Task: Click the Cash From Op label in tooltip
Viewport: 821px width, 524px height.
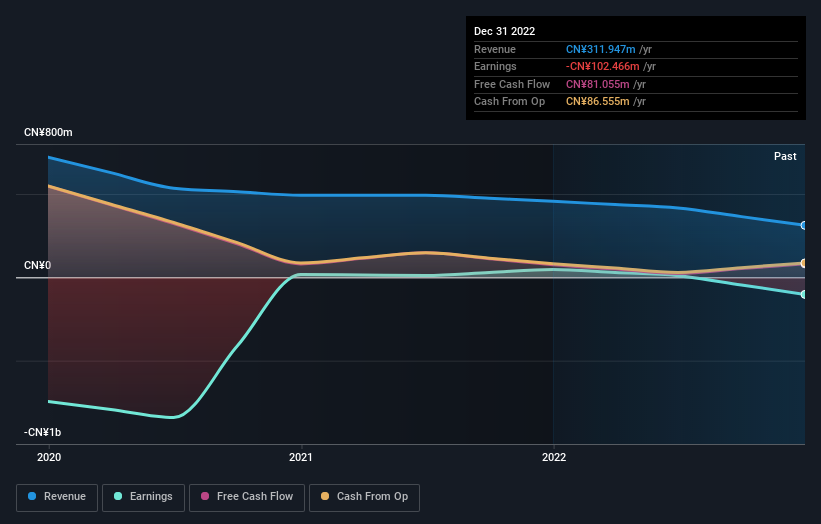Action: pyautogui.click(x=509, y=102)
